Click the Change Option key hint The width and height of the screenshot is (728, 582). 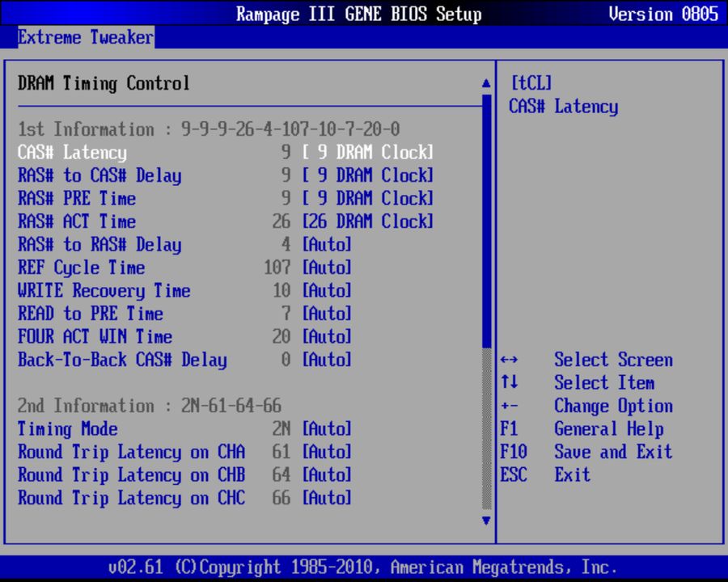point(613,406)
